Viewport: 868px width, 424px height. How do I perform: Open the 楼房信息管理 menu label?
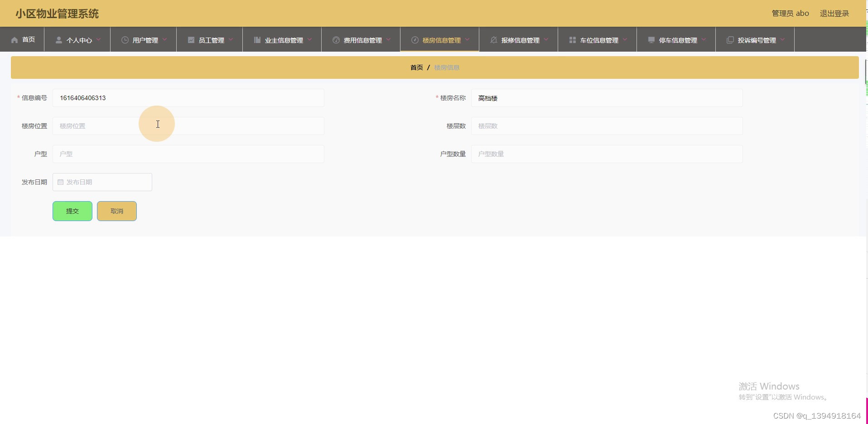pos(442,40)
